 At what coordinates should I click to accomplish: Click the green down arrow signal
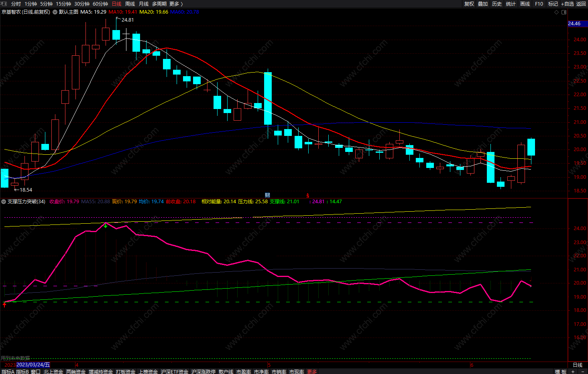(106, 226)
